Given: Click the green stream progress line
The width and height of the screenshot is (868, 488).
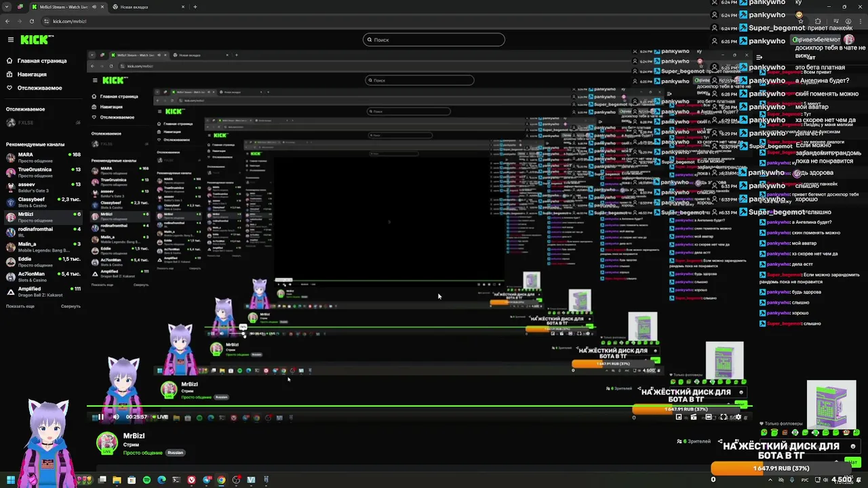Looking at the screenshot, I should click(419, 407).
